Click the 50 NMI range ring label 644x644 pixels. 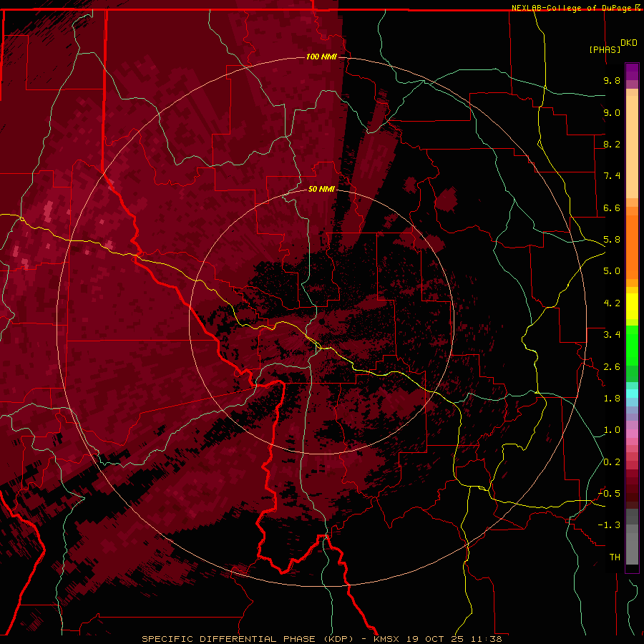321,189
